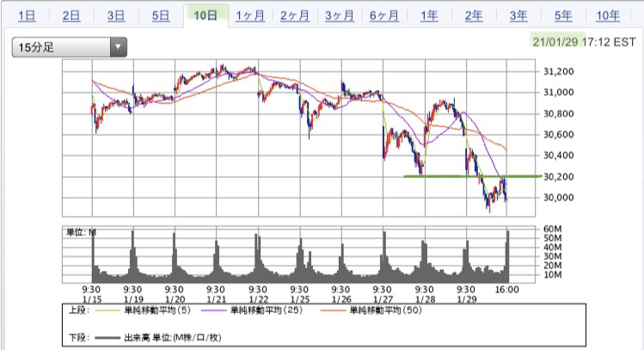Click the 単純移動平均(50) legend entry
644x350 pixels.
[x=386, y=310]
